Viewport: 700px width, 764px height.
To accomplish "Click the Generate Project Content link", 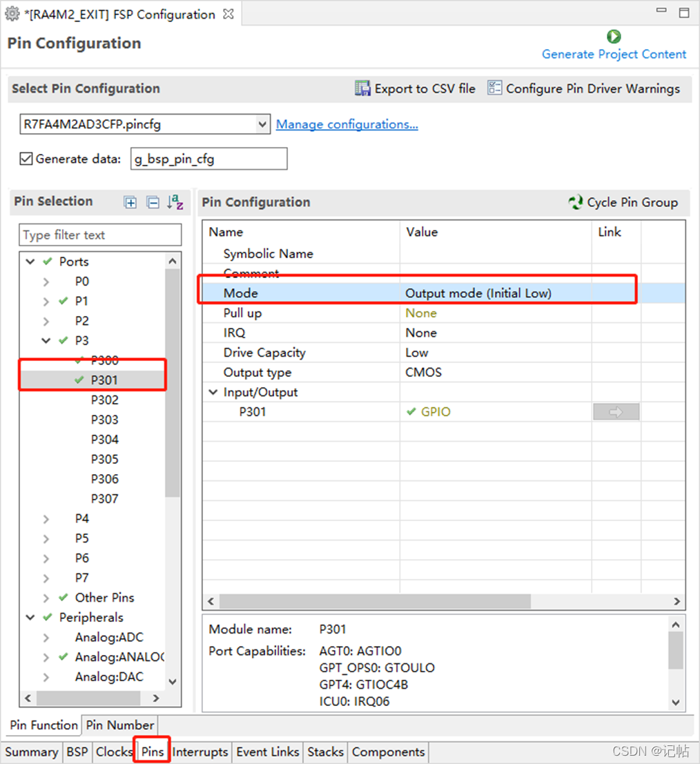I will (614, 54).
